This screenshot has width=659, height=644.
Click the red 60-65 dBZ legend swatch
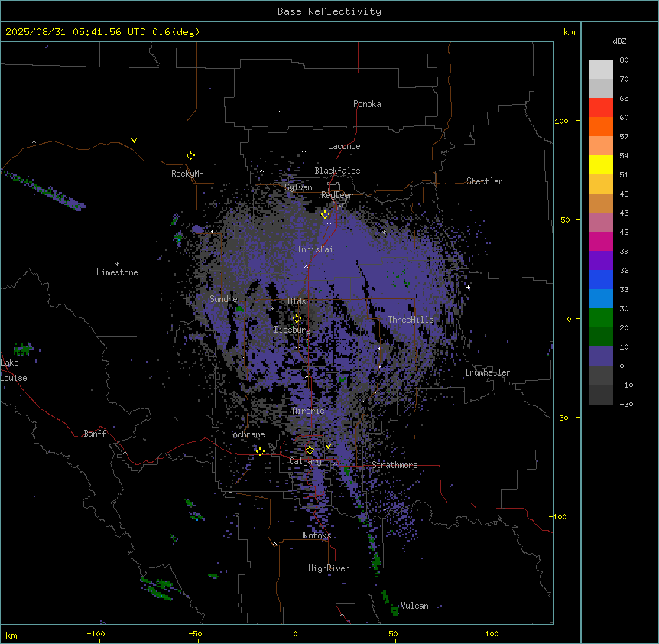[601, 108]
